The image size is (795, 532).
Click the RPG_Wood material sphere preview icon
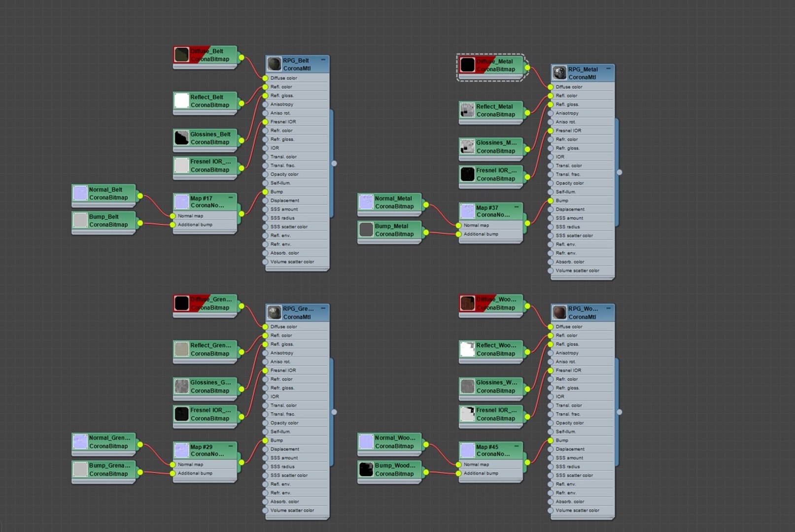click(x=559, y=313)
